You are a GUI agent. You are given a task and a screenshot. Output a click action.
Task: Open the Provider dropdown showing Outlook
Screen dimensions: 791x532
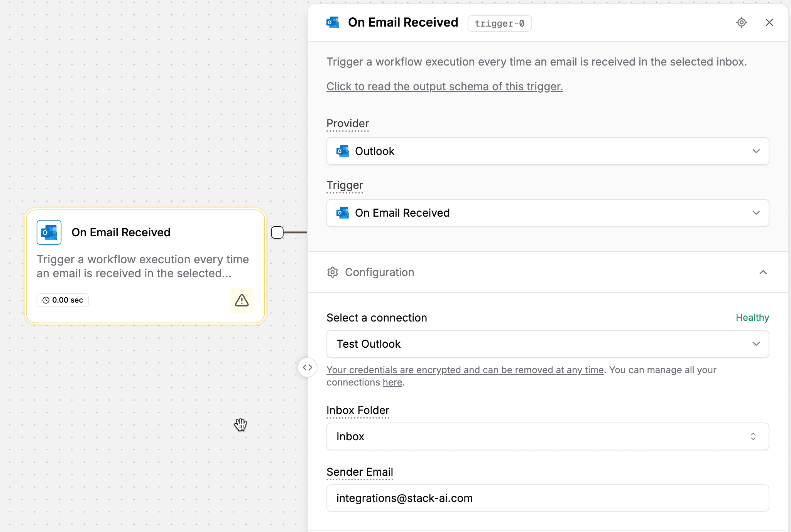tap(547, 151)
